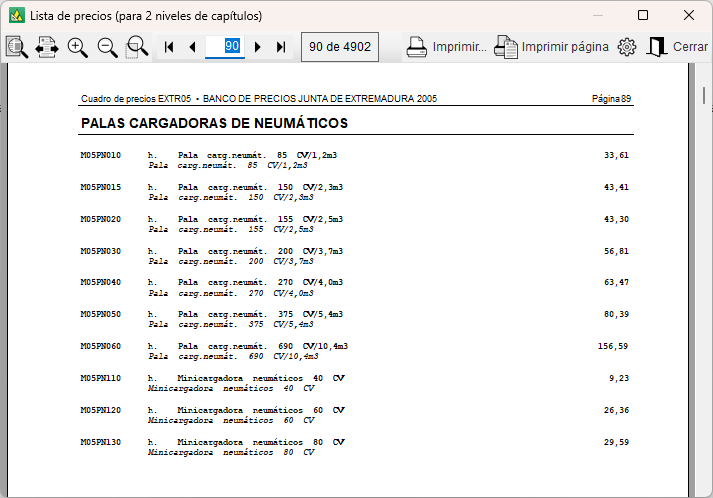The width and height of the screenshot is (713, 498).
Task: Click price 43,41
Action: coord(616,187)
